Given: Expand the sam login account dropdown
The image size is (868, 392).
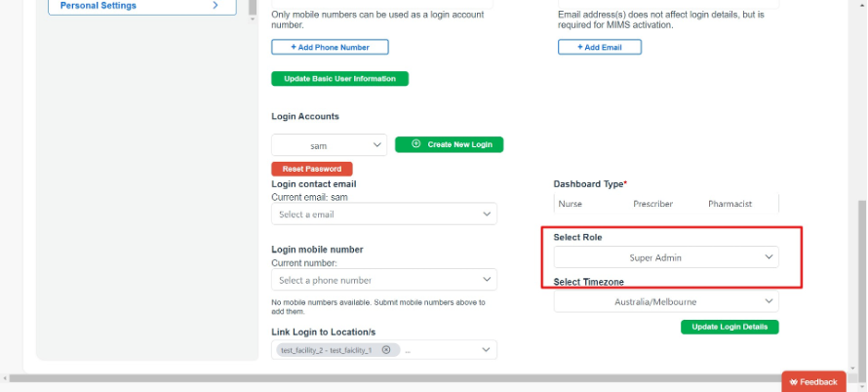Looking at the screenshot, I should (x=330, y=145).
